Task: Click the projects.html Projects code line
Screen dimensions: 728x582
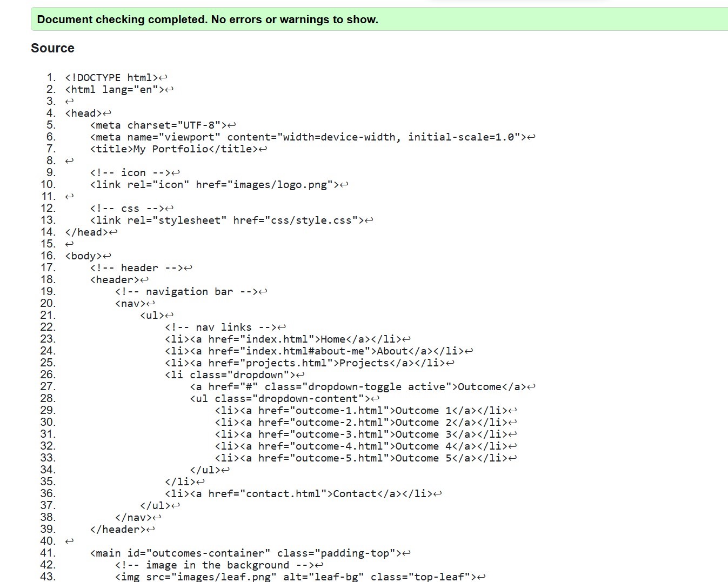Action: 305,363
